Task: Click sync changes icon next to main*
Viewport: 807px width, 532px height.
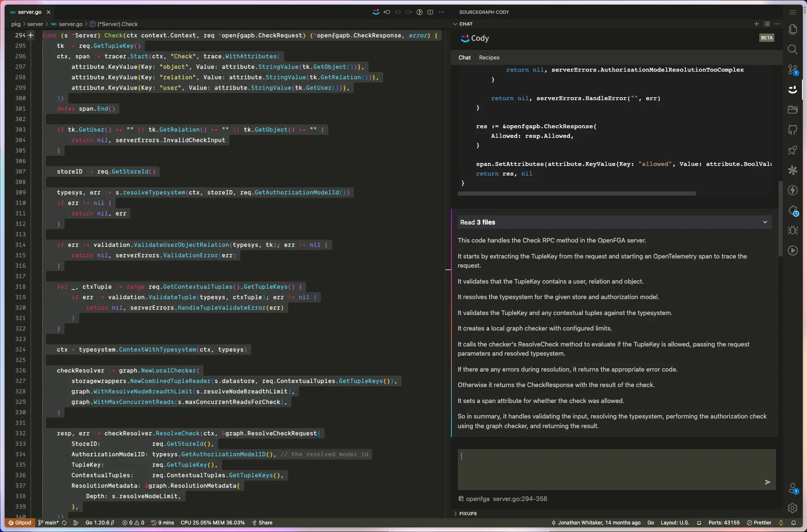Action: coord(64,523)
